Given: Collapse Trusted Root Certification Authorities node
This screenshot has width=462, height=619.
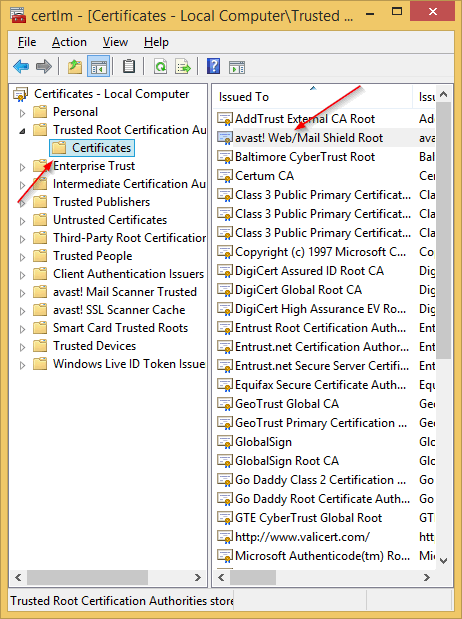Looking at the screenshot, I should pyautogui.click(x=23, y=131).
